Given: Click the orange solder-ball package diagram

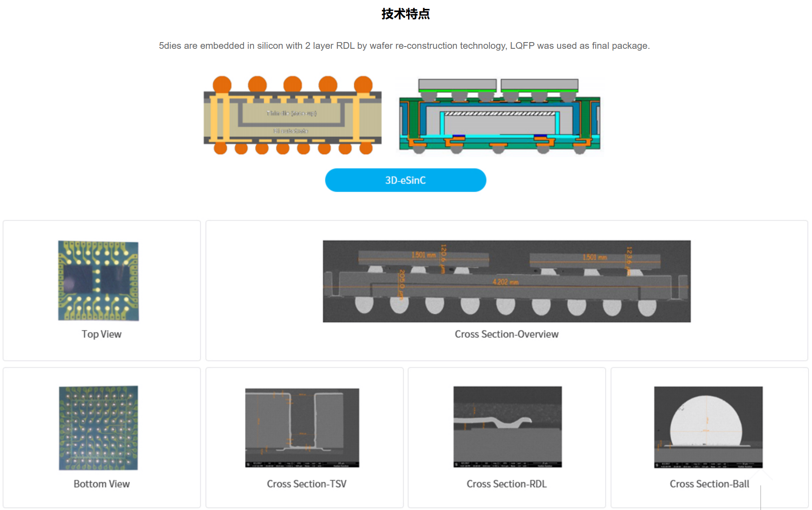Looking at the screenshot, I should (292, 116).
